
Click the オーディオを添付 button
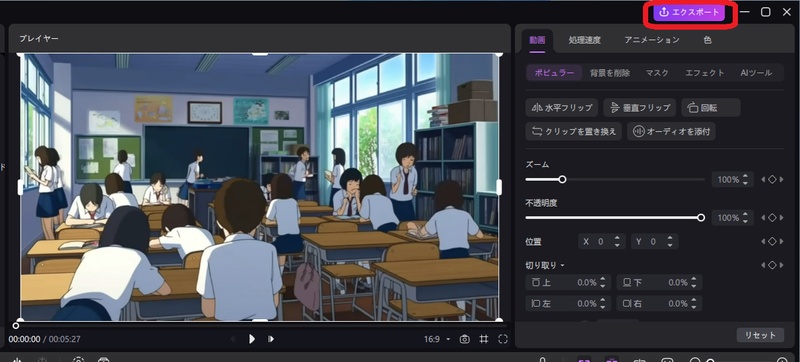pyautogui.click(x=671, y=132)
